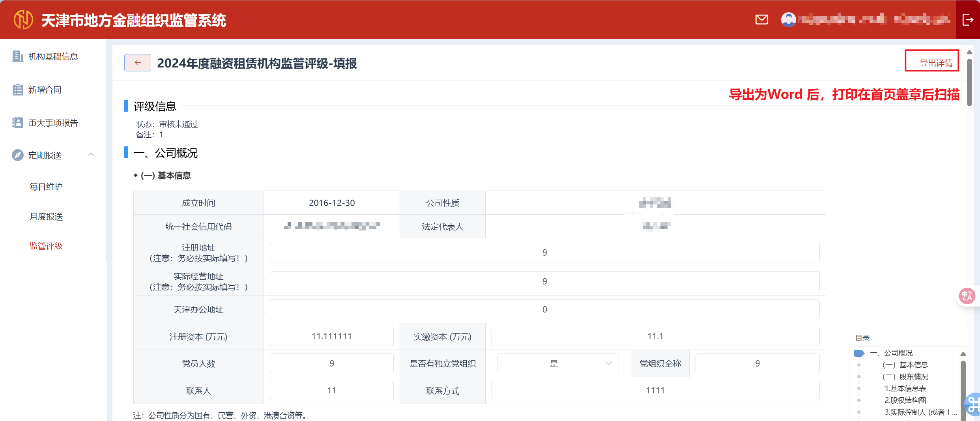Click the logout icon at top right

pyautogui.click(x=968, y=19)
